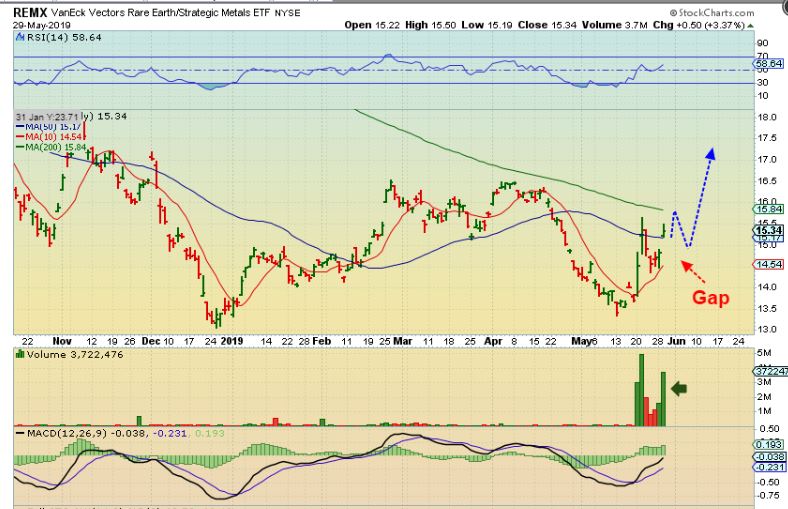Click the 0.193 MACD histogram axis tag
Image resolution: width=788 pixels, height=509 pixels.
coord(768,445)
